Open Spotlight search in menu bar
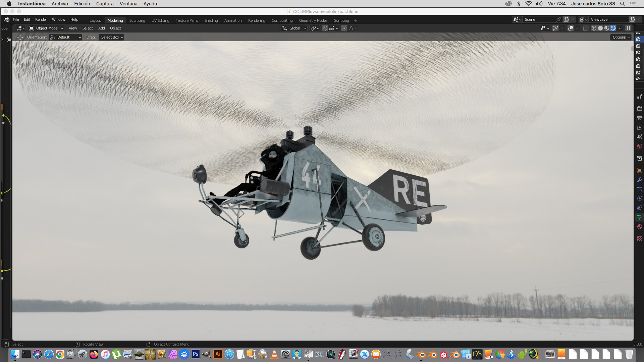 point(623,4)
